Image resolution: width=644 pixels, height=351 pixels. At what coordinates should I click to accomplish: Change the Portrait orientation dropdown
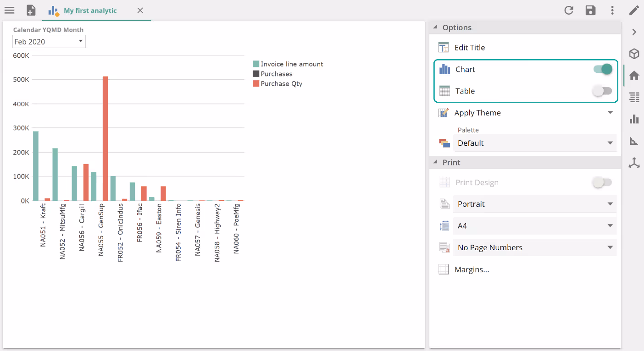click(x=534, y=204)
